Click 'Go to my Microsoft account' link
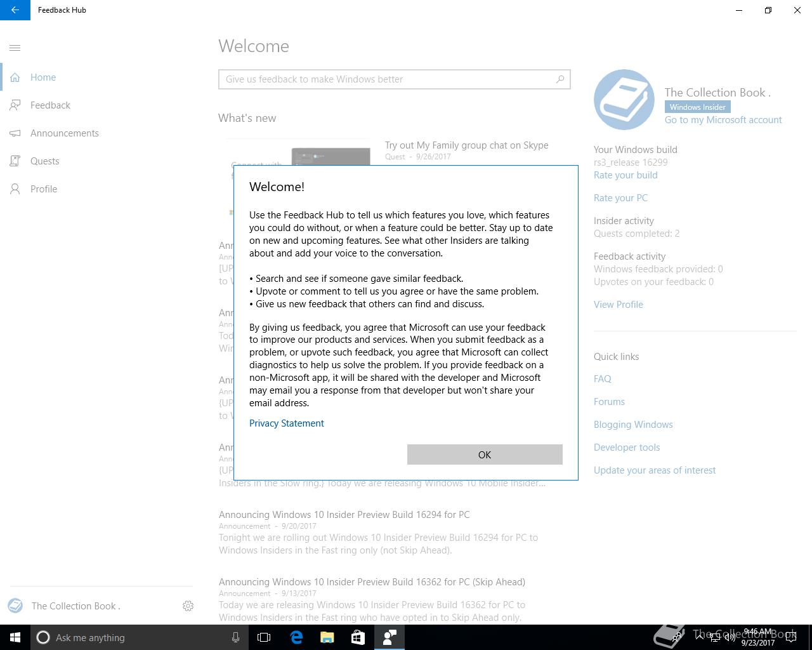 723,120
